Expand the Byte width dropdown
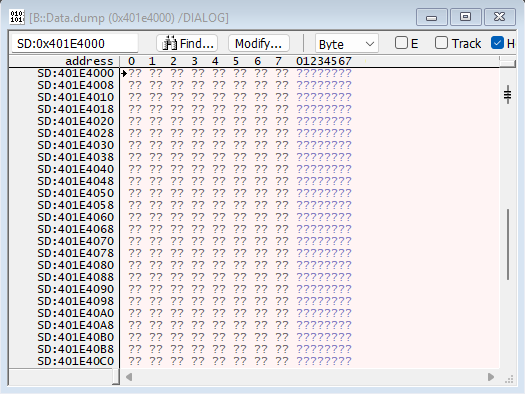 [347, 44]
